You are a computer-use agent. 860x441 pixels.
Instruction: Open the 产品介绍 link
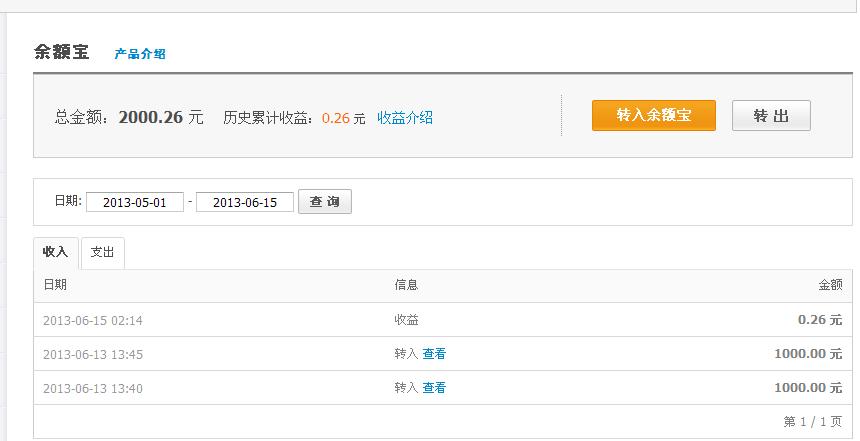click(x=140, y=54)
